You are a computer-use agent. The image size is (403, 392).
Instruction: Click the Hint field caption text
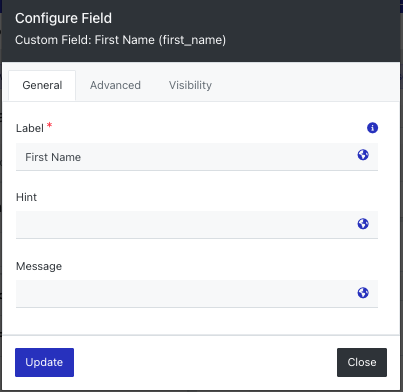(26, 197)
